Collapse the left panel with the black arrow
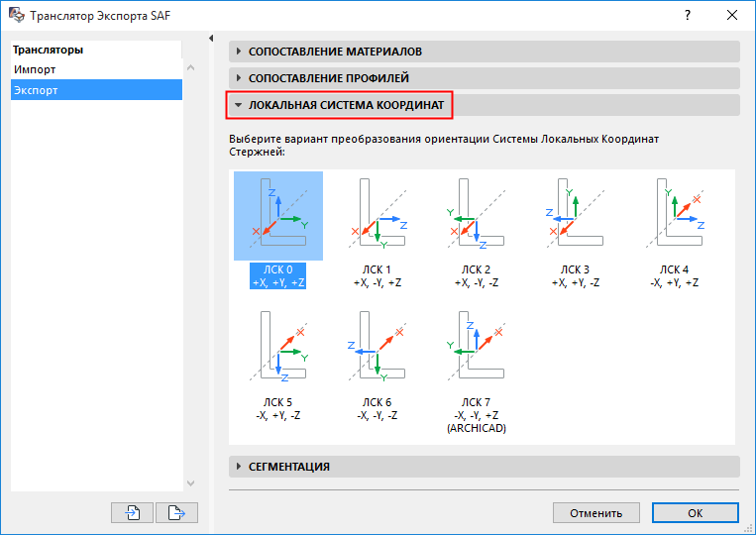The height and width of the screenshot is (535, 756). (211, 38)
